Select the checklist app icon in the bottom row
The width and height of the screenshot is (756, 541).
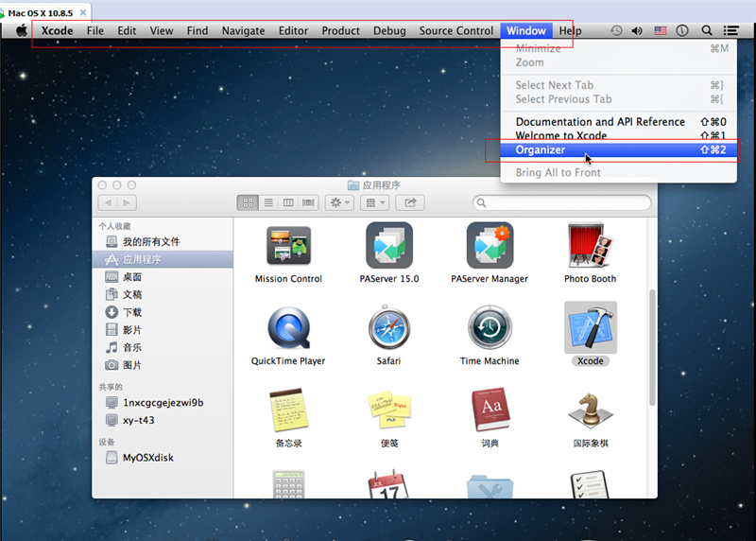click(x=589, y=484)
